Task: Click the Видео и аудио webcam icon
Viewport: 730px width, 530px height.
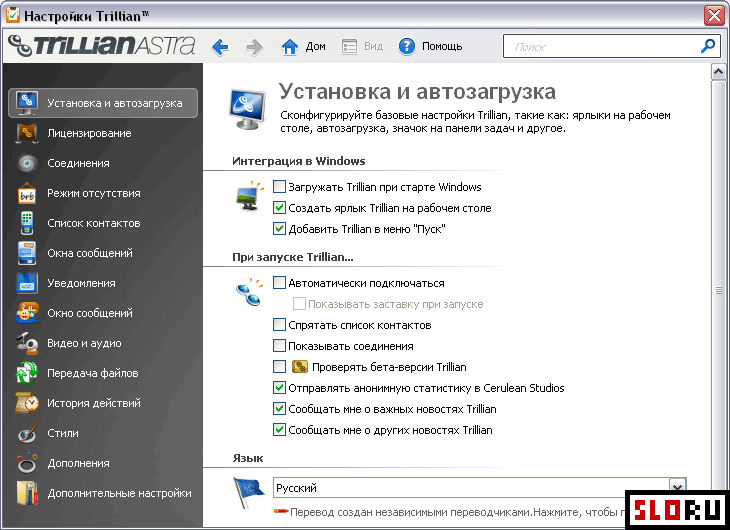Action: [27, 343]
